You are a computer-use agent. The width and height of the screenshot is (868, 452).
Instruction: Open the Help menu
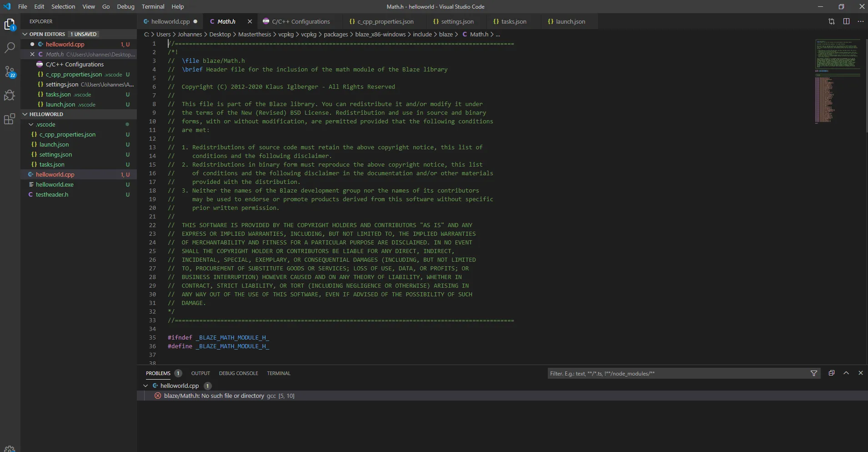[178, 6]
